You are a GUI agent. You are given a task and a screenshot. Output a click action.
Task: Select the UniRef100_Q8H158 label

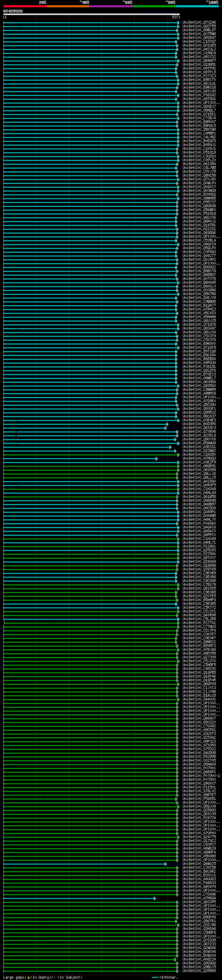(x=199, y=175)
